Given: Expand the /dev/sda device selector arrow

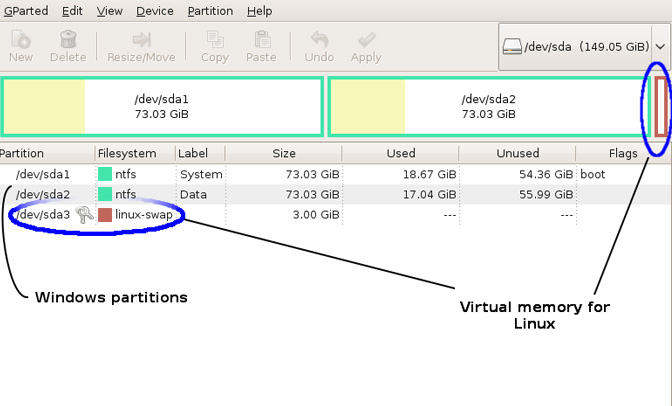Looking at the screenshot, I should pyautogui.click(x=660, y=46).
